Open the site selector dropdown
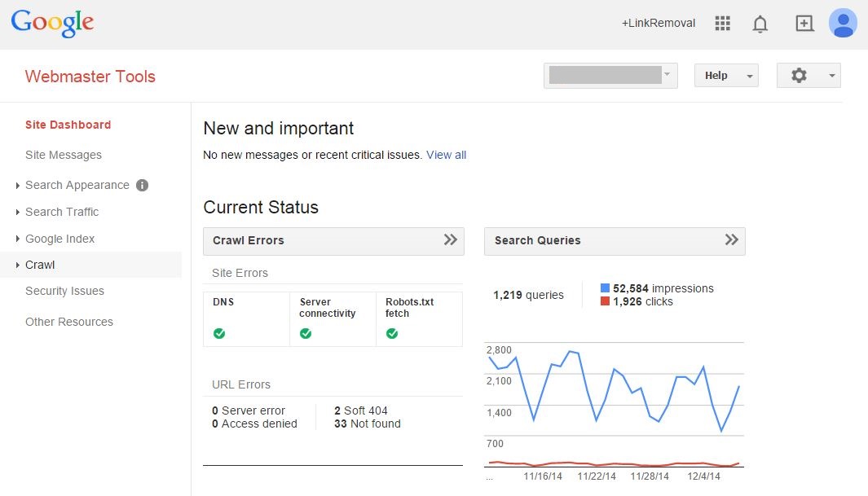 (610, 76)
